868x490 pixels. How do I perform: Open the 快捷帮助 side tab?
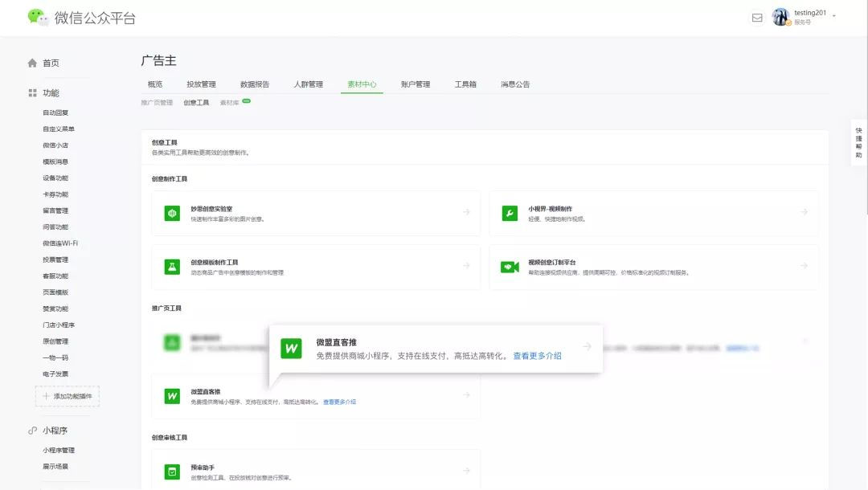858,143
